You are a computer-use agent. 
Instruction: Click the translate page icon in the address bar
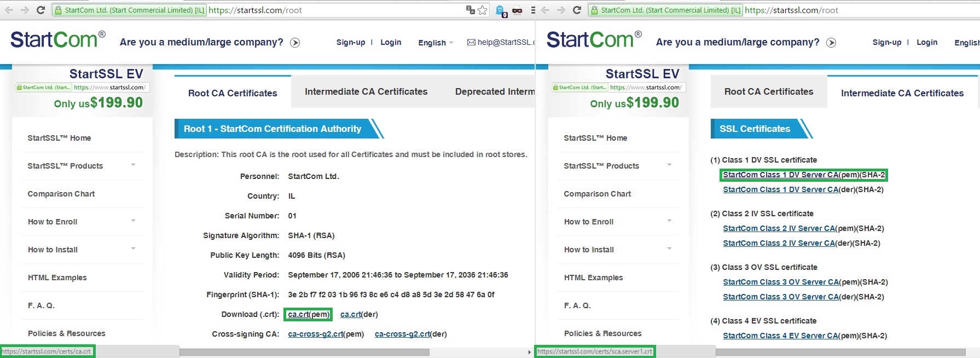coord(470,10)
